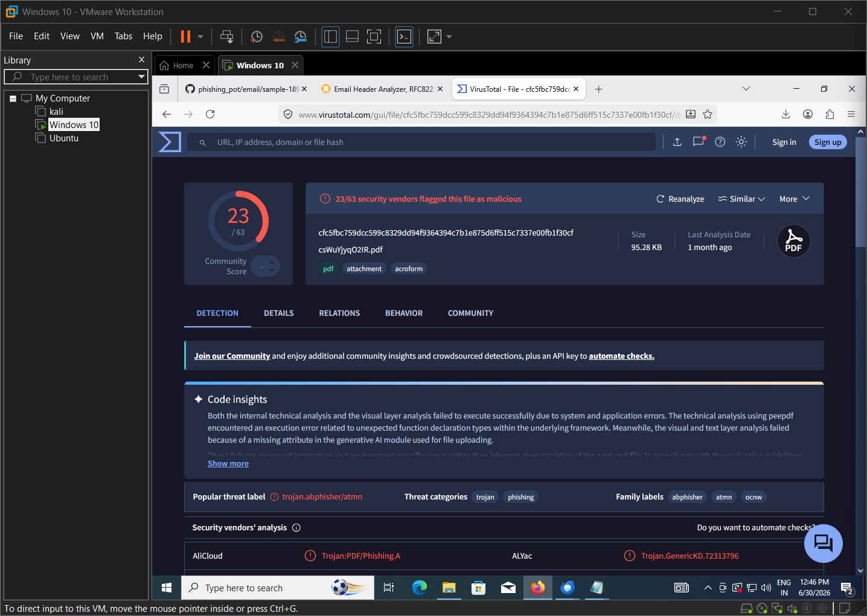867x616 pixels.
Task: Take a snapshot of this virtual machine
Action: point(257,36)
